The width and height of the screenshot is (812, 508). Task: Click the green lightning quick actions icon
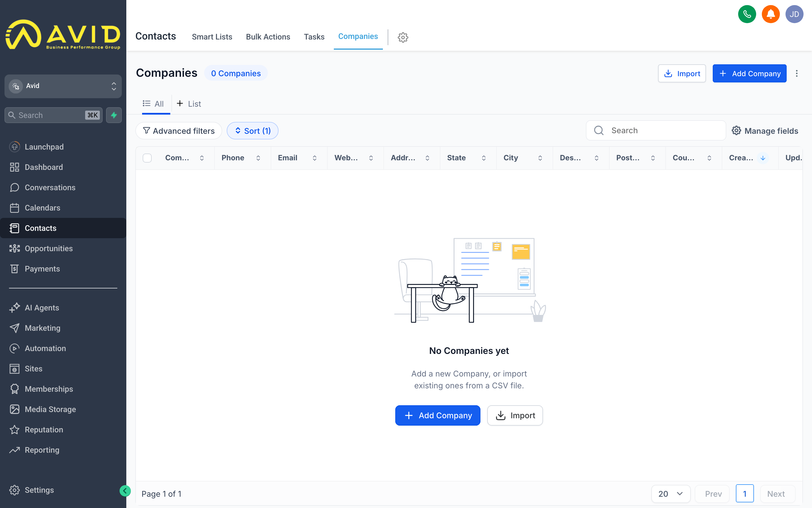click(x=114, y=115)
